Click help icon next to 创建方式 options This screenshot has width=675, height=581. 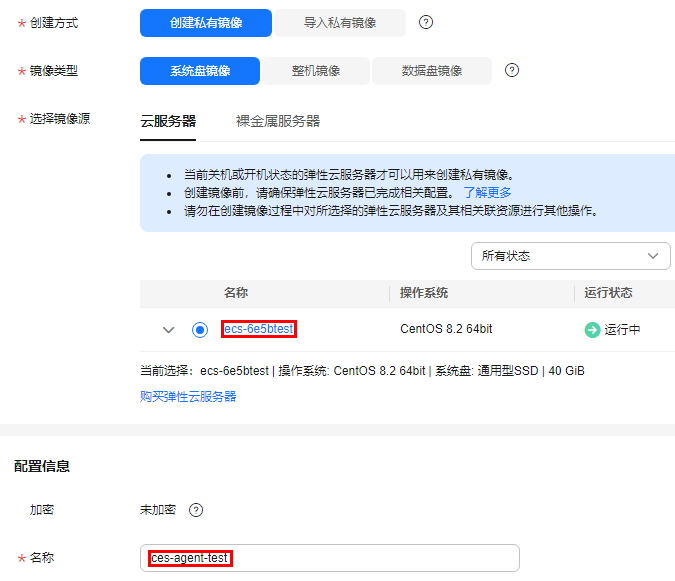pyautogui.click(x=426, y=23)
